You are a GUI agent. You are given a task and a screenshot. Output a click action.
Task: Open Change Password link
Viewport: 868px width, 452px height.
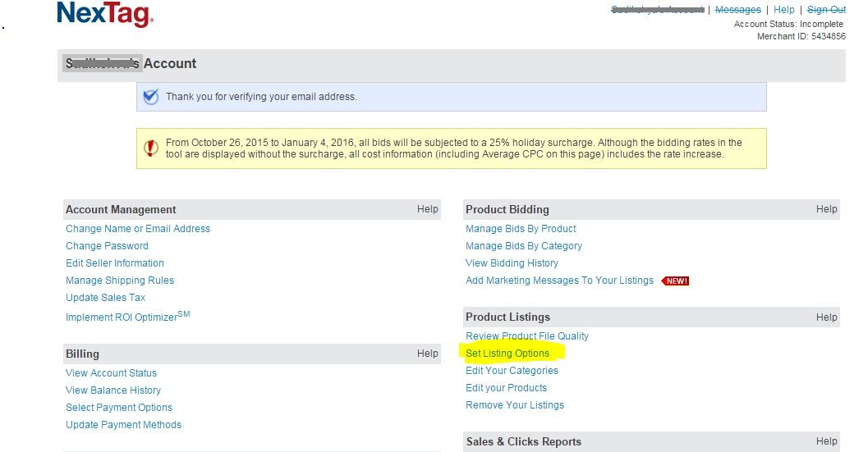tap(107, 245)
